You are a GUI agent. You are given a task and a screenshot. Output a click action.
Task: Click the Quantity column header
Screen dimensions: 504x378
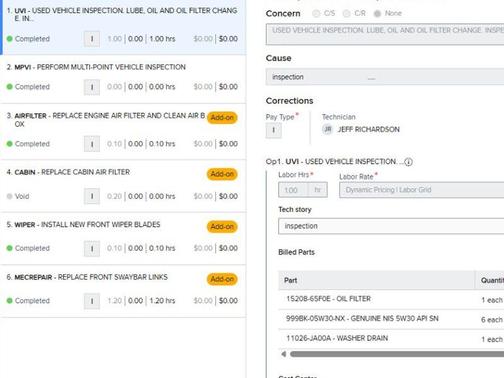click(490, 280)
